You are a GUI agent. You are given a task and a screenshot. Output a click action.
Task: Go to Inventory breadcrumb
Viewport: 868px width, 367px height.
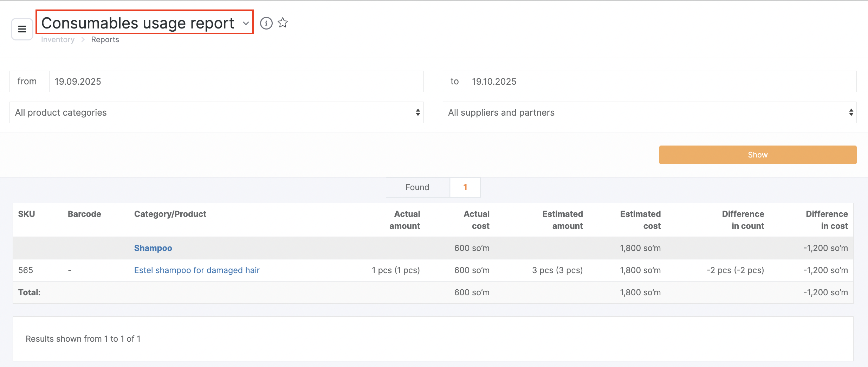coord(58,40)
